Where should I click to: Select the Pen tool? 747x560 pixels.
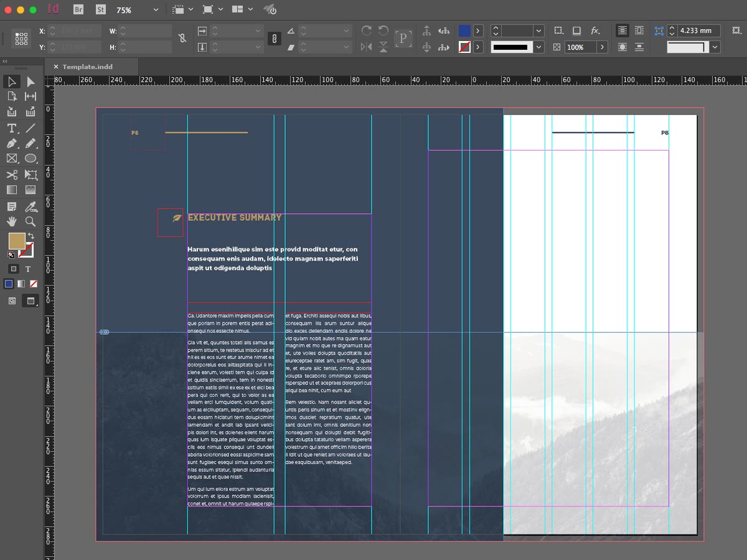point(12,144)
